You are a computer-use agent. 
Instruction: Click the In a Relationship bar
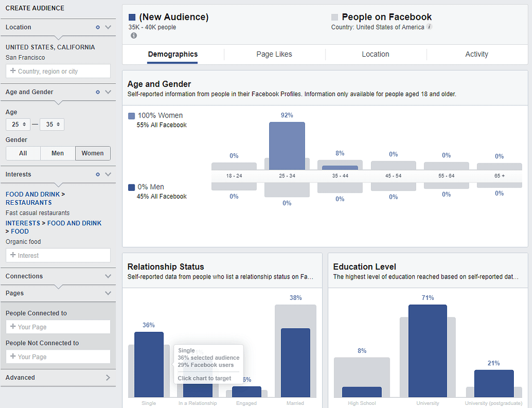tap(198, 390)
